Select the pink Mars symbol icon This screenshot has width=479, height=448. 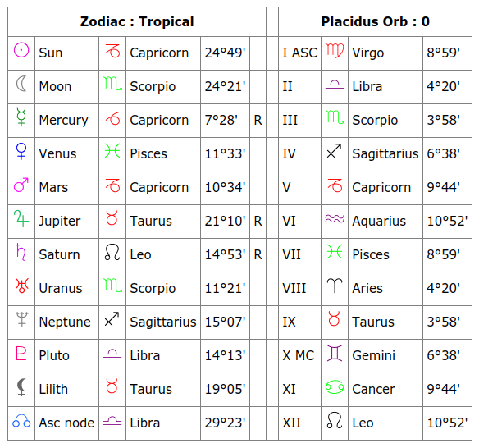pos(21,185)
